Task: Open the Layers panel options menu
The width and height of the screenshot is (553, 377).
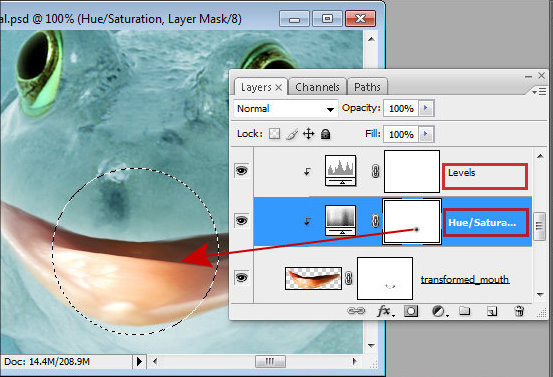Action: point(540,92)
